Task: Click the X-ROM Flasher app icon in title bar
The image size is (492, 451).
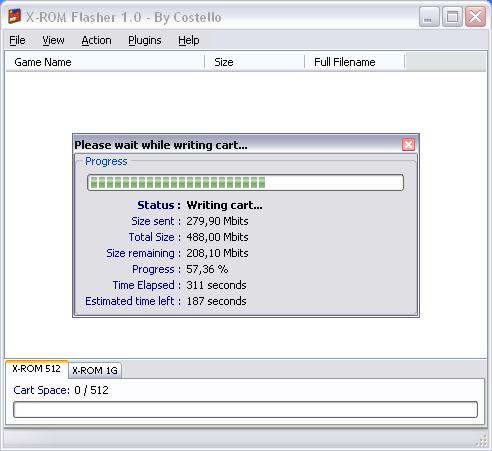Action: click(x=15, y=16)
